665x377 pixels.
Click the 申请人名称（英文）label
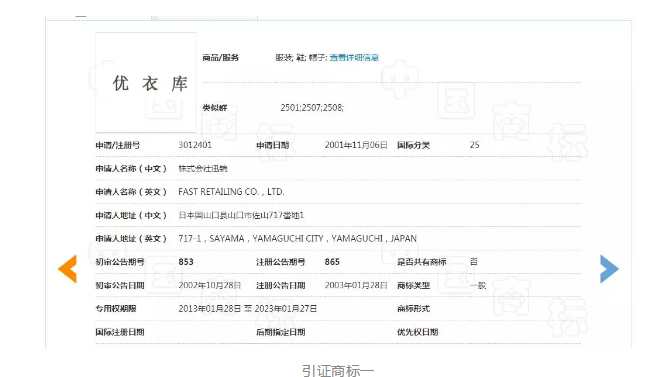point(131,192)
